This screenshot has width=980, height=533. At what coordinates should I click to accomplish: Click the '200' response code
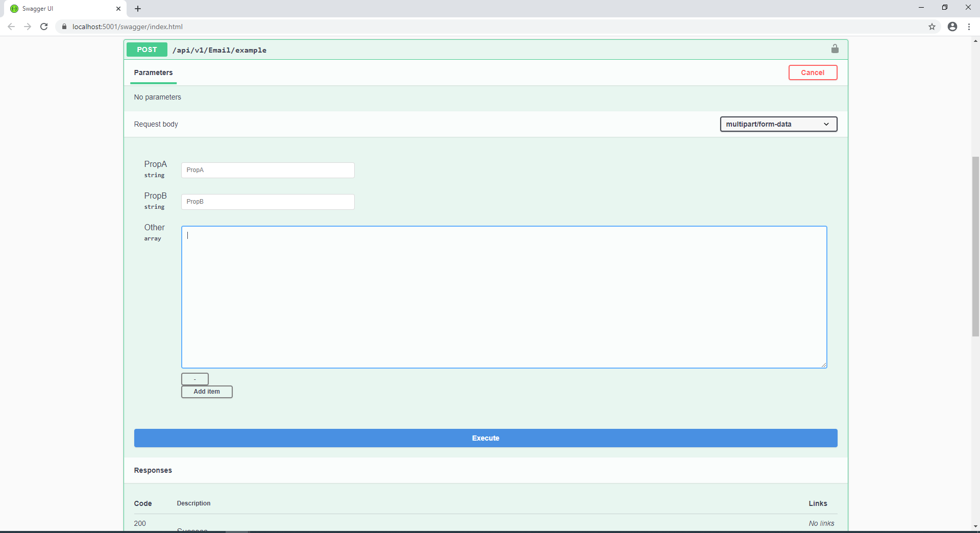click(140, 523)
